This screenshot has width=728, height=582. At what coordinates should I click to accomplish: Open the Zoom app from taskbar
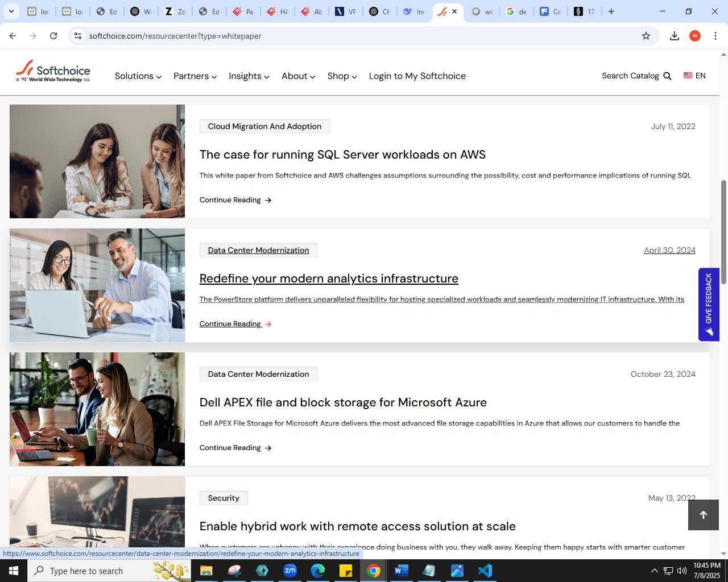[290, 571]
